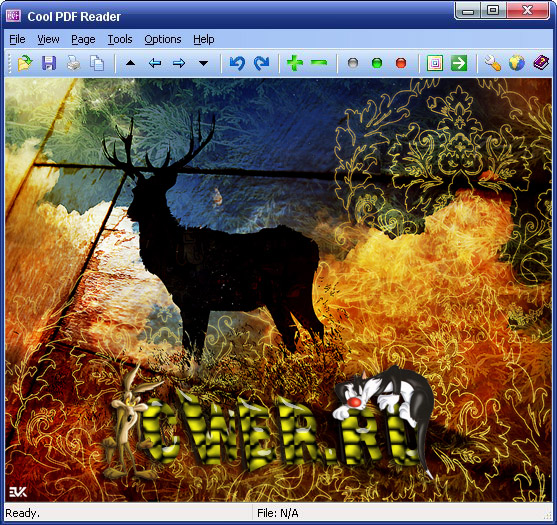Zoom in with the green plus

[295, 63]
